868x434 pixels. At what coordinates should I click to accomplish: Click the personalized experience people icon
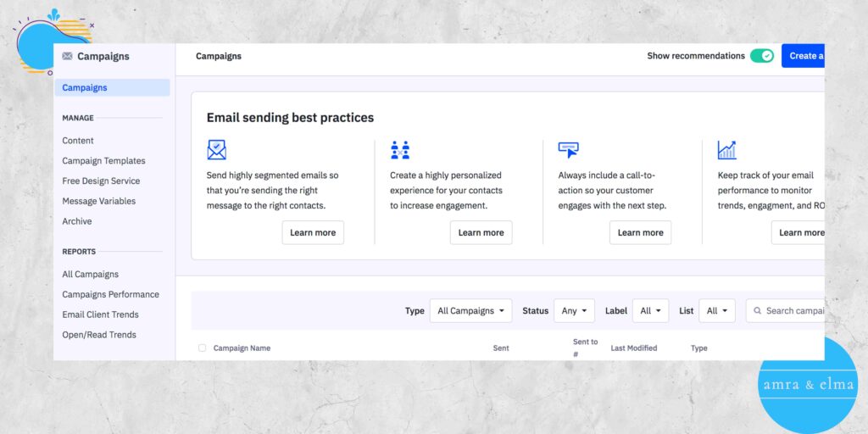pyautogui.click(x=400, y=150)
